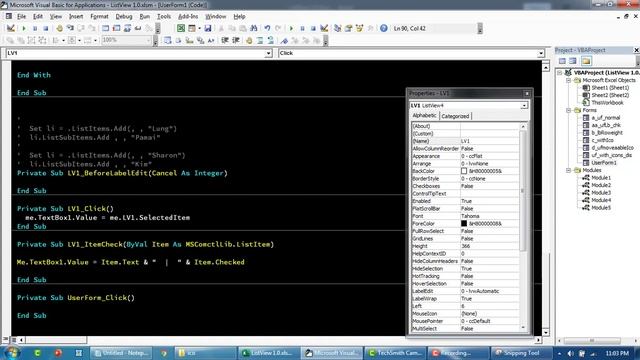Click the BackColor white color swatch
The height and width of the screenshot is (360, 640).
coord(464,171)
